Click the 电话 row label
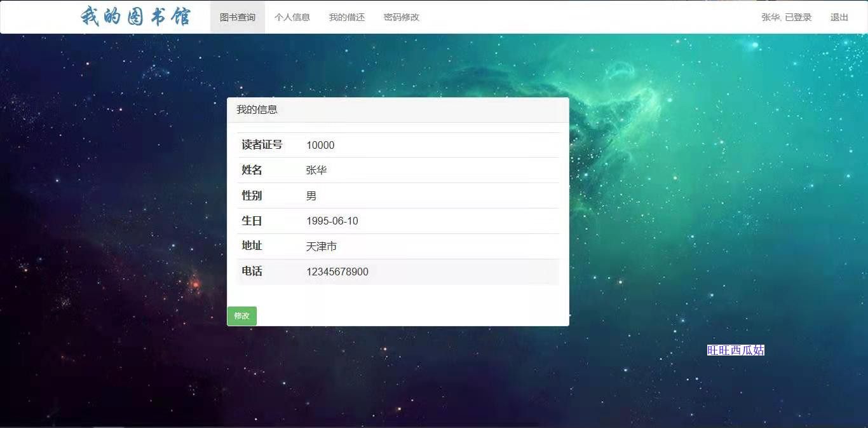This screenshot has height=428, width=868. point(252,272)
